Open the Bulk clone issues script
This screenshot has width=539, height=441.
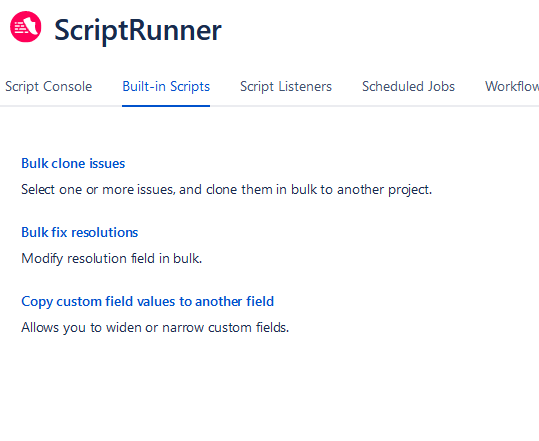[x=73, y=163]
